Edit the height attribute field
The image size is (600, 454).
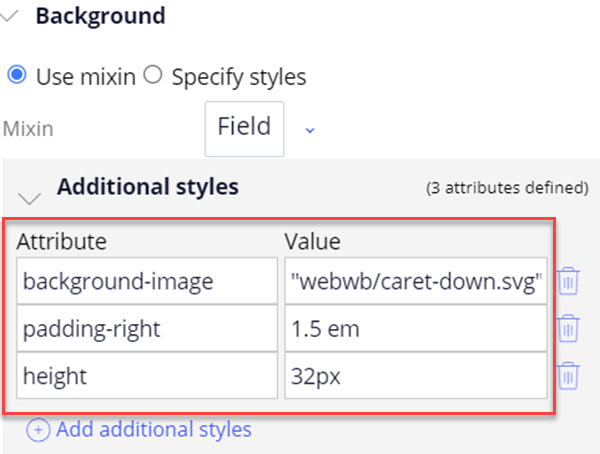(147, 376)
